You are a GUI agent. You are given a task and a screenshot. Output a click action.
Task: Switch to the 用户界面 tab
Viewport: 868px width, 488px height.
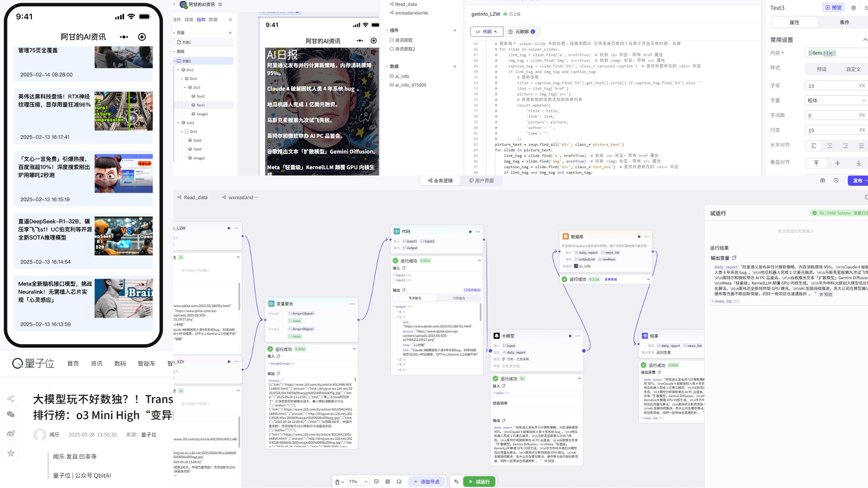pyautogui.click(x=481, y=180)
